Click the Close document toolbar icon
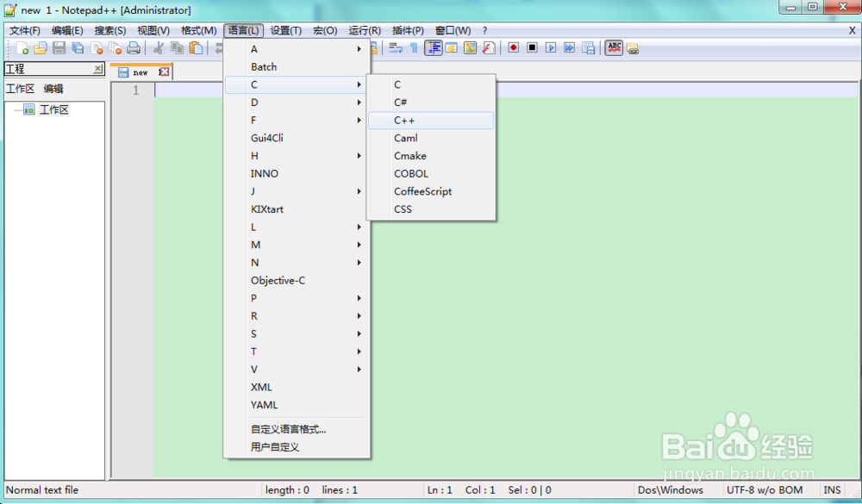This screenshot has height=504, width=862. click(97, 48)
